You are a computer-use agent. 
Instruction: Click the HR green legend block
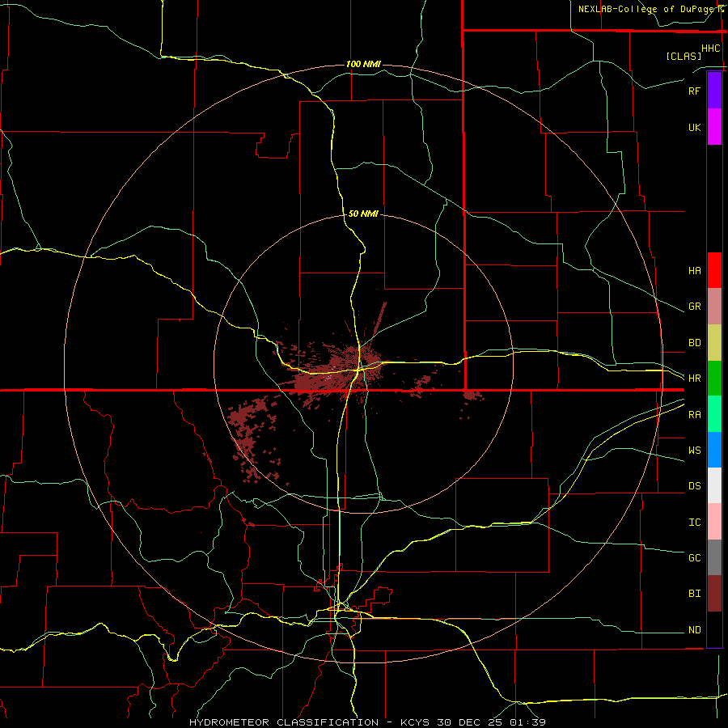(714, 379)
